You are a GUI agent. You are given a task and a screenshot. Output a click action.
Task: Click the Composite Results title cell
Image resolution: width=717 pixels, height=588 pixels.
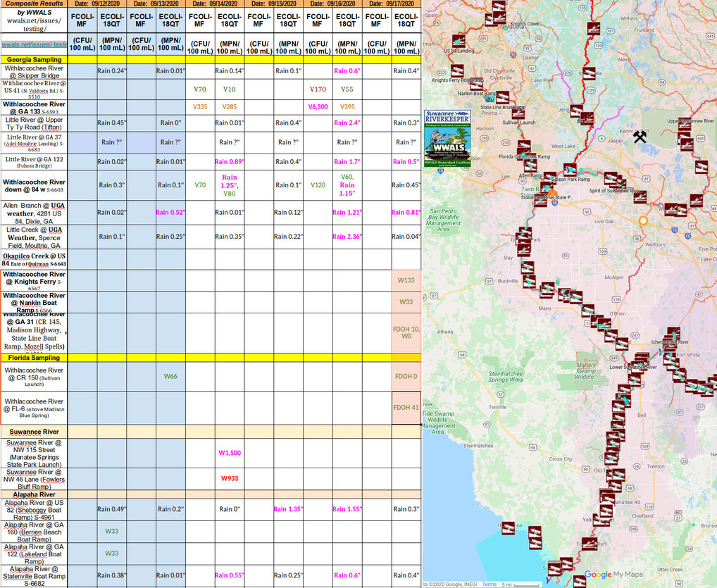(x=35, y=4)
